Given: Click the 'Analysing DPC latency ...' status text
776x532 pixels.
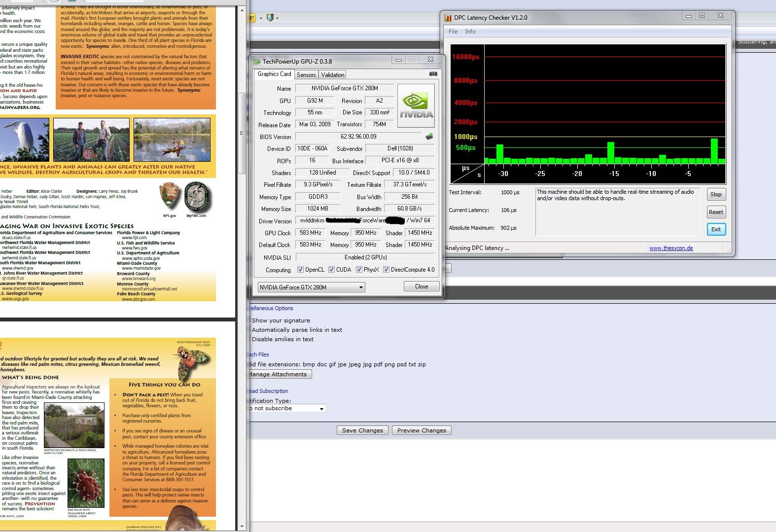Looking at the screenshot, I should click(x=477, y=248).
